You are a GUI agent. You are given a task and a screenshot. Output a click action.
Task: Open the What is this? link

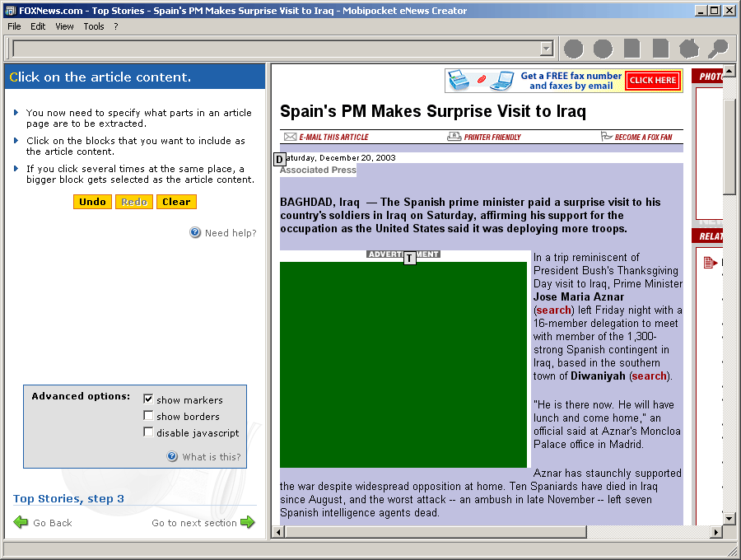point(212,457)
